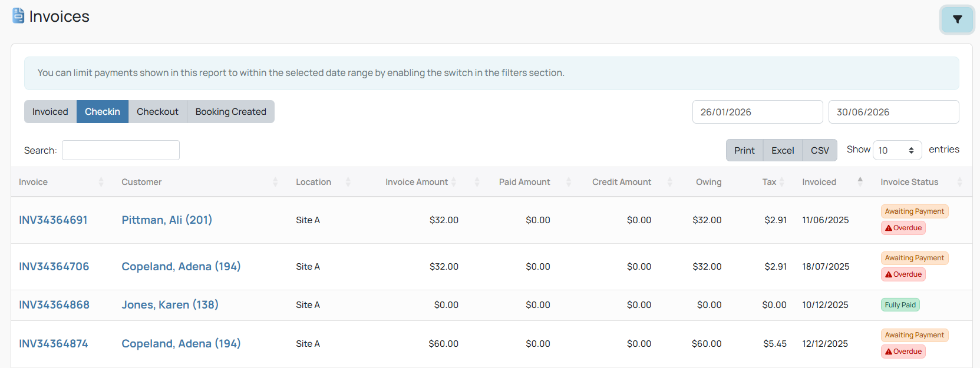This screenshot has height=368, width=980.
Task: Open Copeland, Adena link in INV34364706 row
Action: [x=181, y=266]
